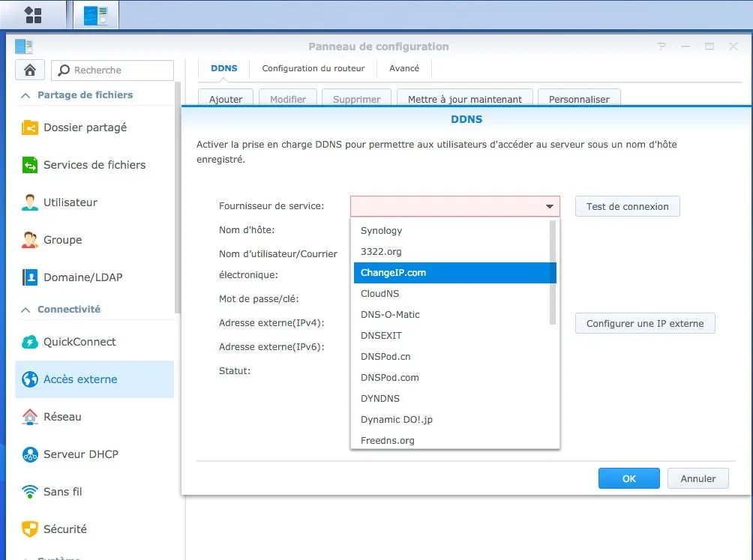Image resolution: width=753 pixels, height=560 pixels.
Task: Open Fournisseur de service dropdown arrow
Action: pos(550,206)
